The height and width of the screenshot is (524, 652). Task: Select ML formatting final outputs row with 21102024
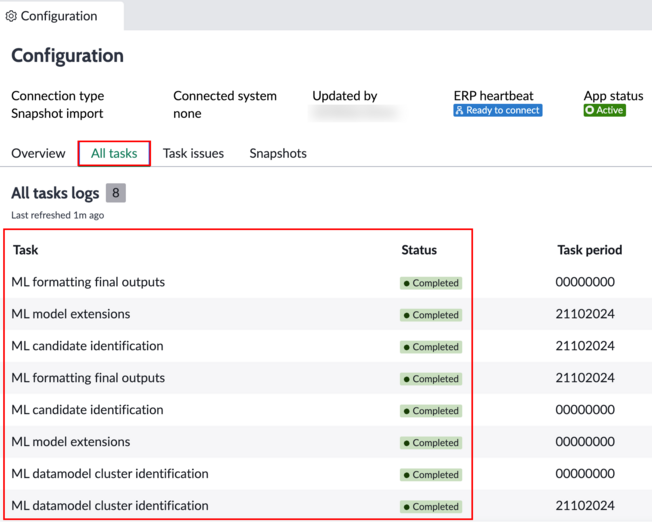[x=326, y=378]
